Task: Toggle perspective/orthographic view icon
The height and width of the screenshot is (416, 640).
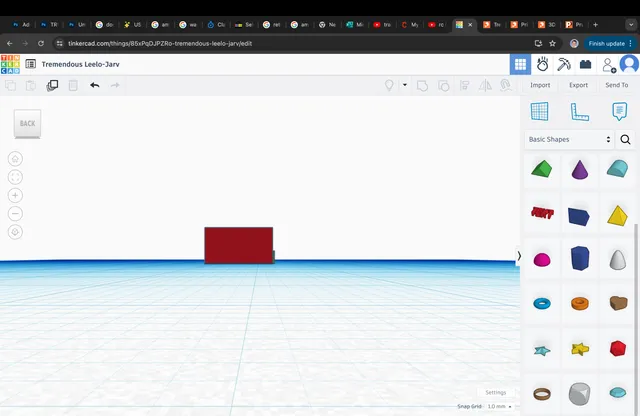Action: pos(15,232)
